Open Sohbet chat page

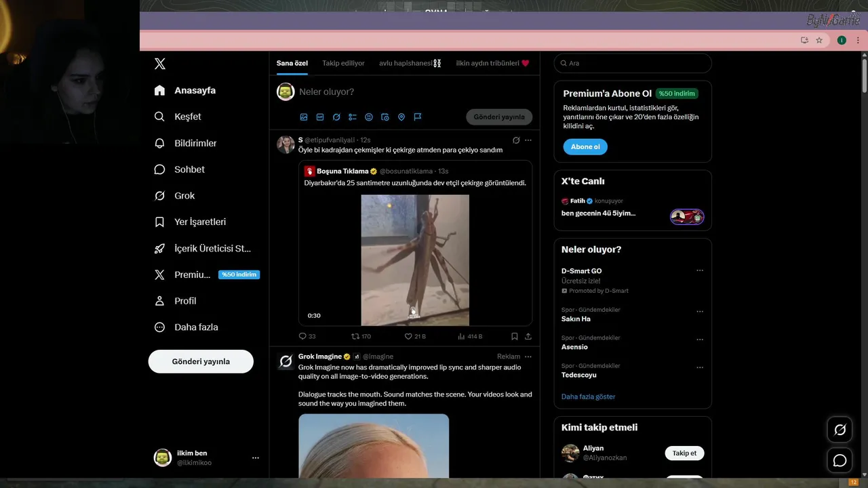pos(180,169)
